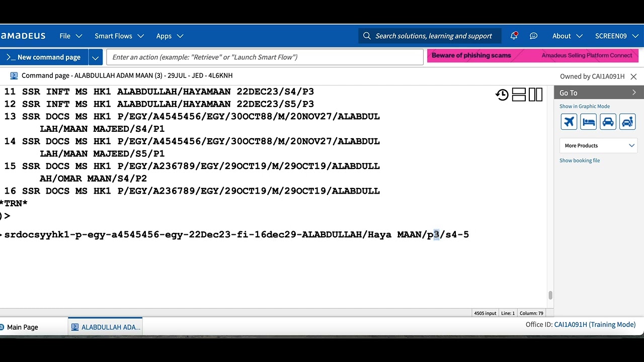Open the notifications bell
The height and width of the screenshot is (362, 644).
(x=514, y=36)
